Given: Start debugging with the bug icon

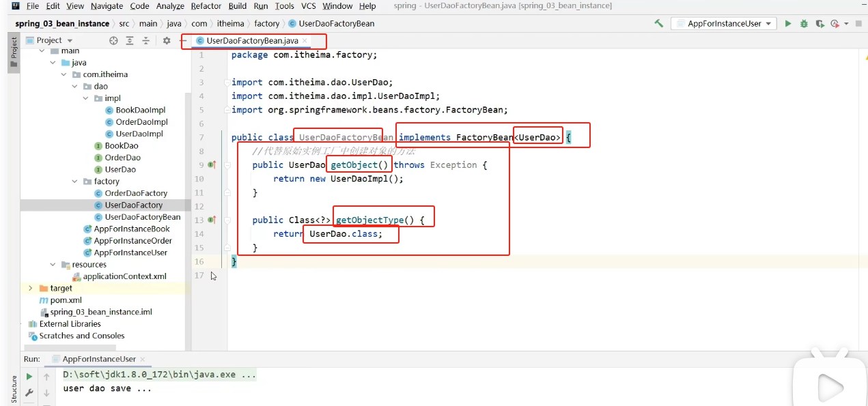Looking at the screenshot, I should click(804, 23).
